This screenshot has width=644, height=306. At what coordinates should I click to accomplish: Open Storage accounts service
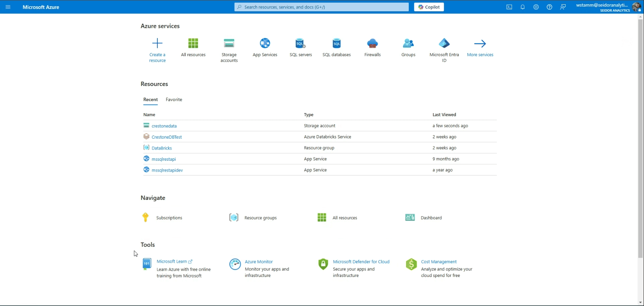[229, 43]
